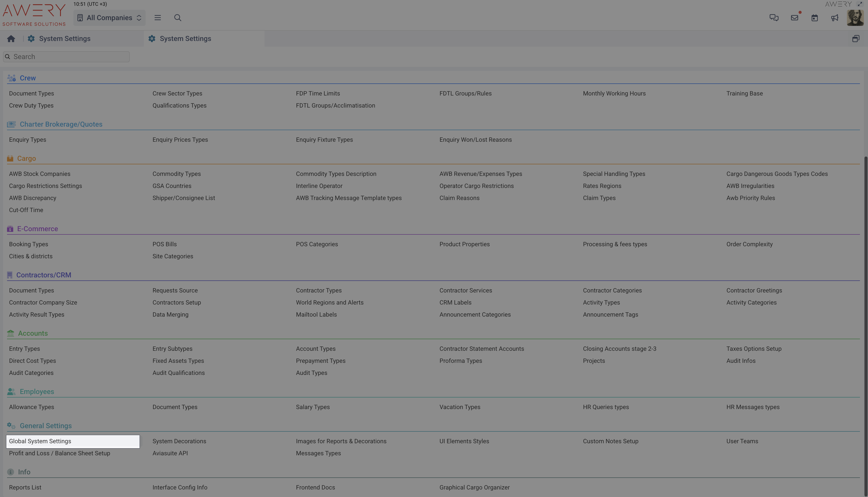Click the window stack icon on tab bar
The image size is (868, 497).
click(x=856, y=39)
